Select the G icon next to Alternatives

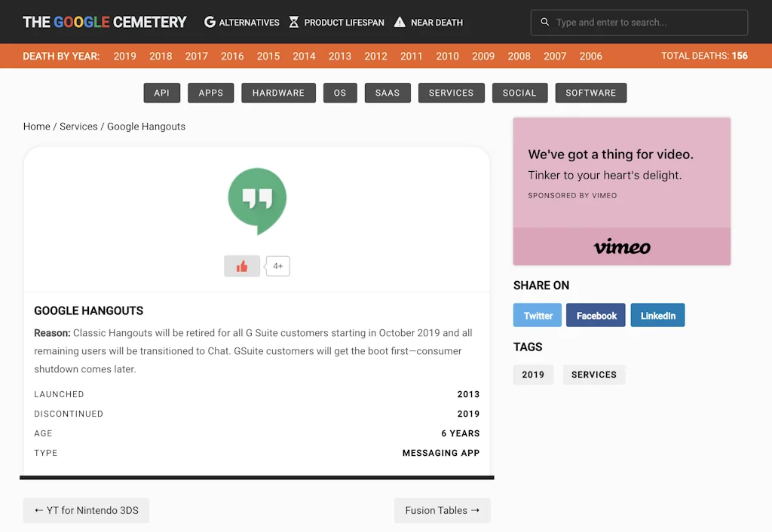[x=209, y=23]
